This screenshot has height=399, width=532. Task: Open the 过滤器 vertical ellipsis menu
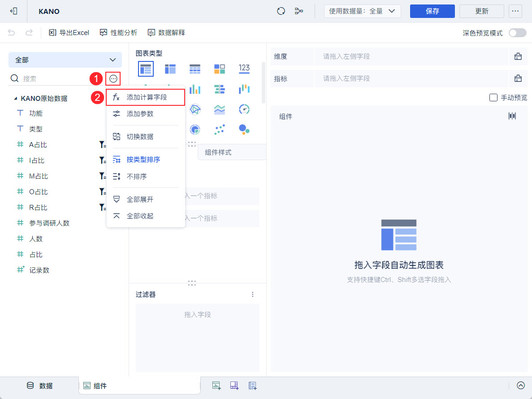252,295
